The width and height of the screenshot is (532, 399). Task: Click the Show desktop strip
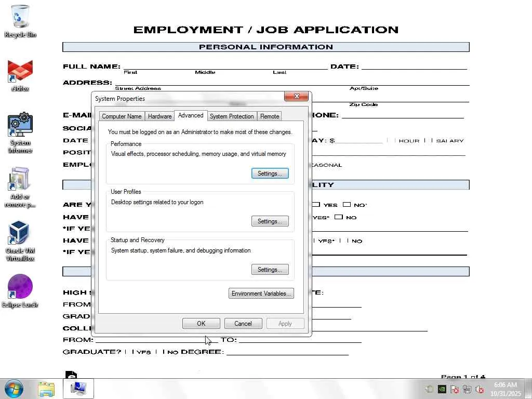[529, 389]
